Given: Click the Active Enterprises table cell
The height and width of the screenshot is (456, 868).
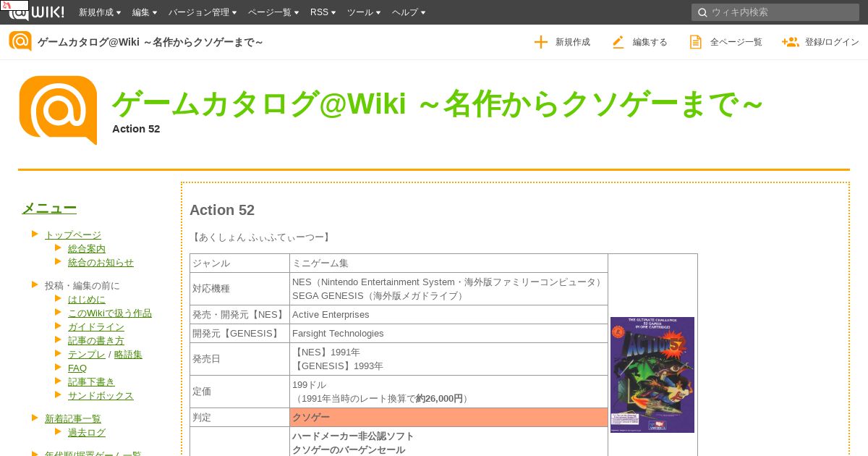Looking at the screenshot, I should (x=448, y=315).
